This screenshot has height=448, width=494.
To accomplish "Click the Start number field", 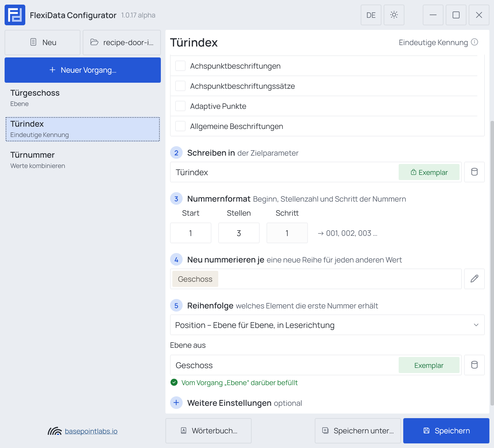I will (191, 233).
